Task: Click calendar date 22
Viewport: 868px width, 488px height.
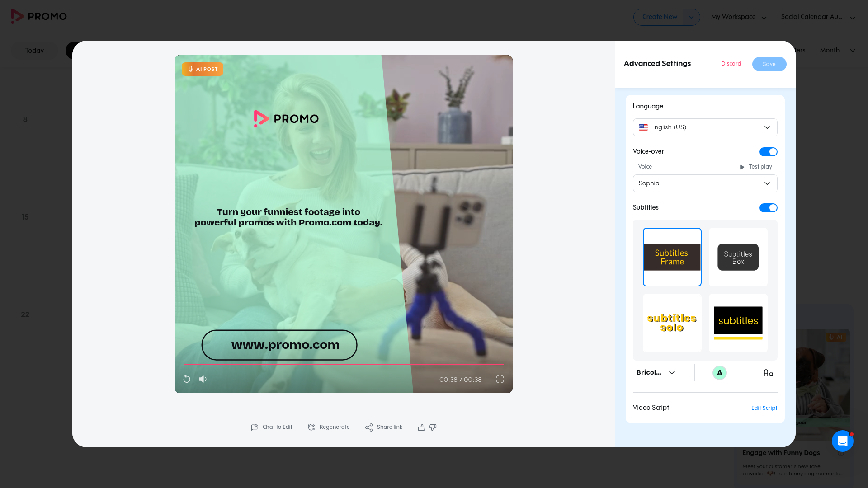Action: pos(25,315)
